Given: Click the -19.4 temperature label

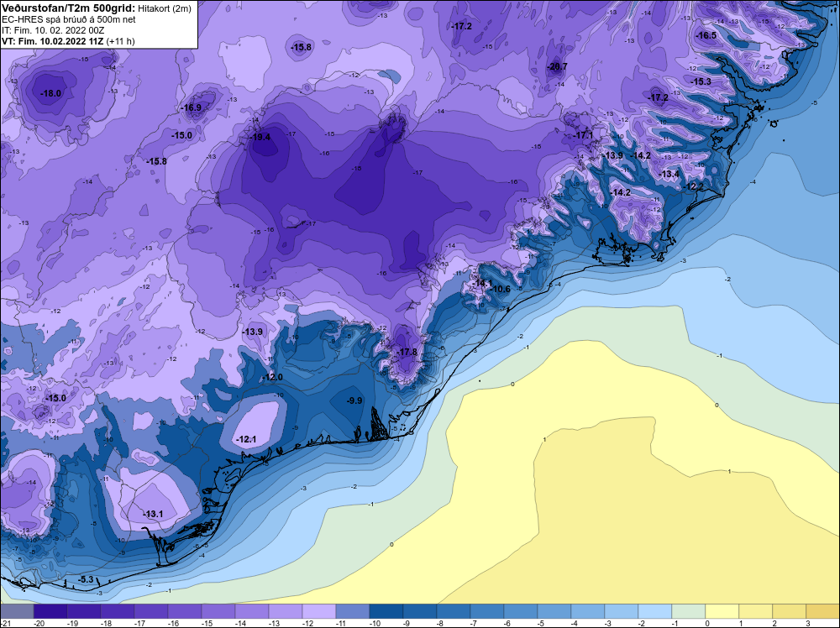Looking at the screenshot, I should (260, 137).
